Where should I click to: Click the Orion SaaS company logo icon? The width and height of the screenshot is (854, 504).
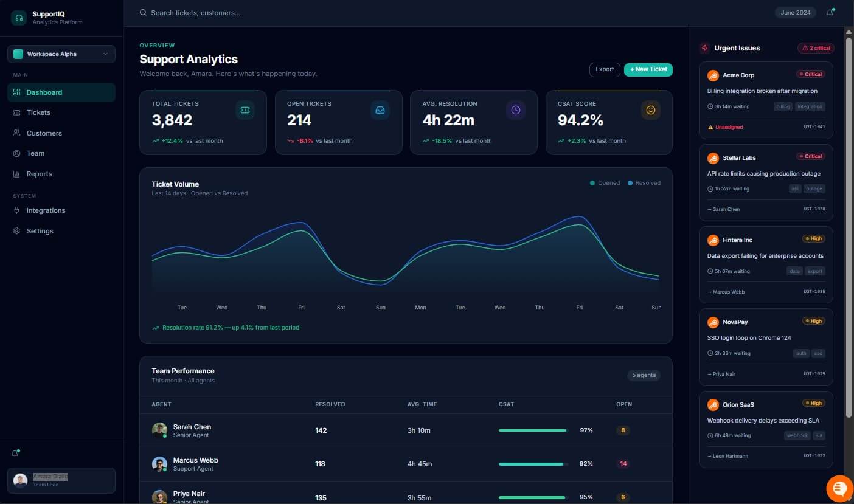[x=713, y=405]
